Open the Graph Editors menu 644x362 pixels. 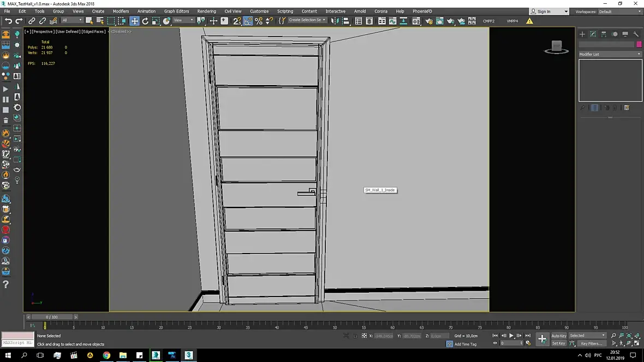click(176, 11)
